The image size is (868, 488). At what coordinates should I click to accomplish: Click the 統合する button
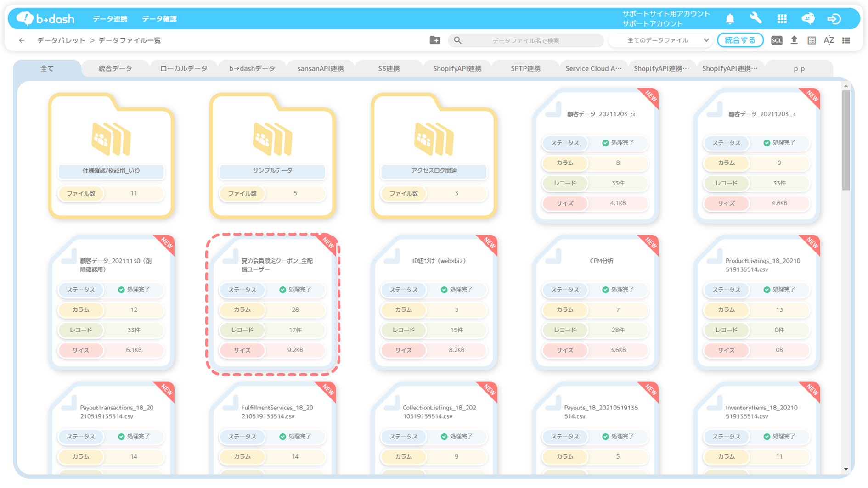point(740,40)
